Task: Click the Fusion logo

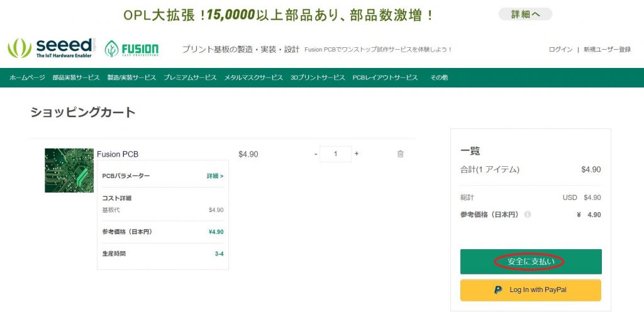Action: pyautogui.click(x=131, y=49)
